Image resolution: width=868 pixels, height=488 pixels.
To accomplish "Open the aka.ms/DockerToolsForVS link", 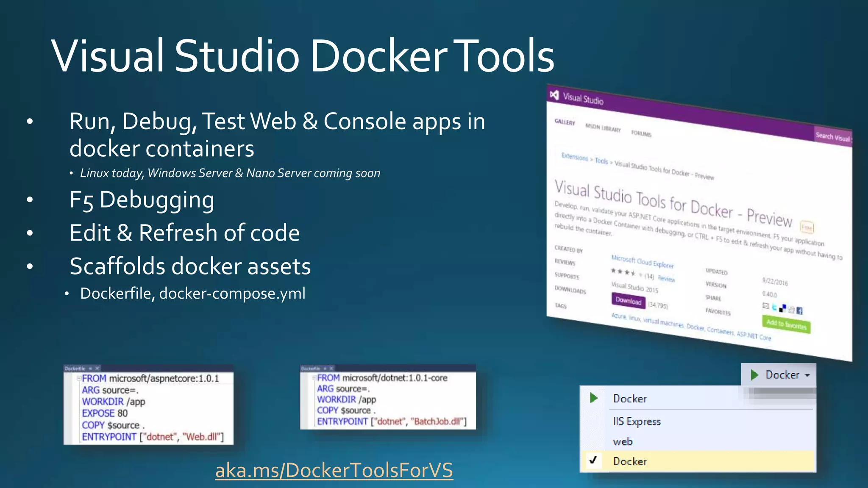I will click(x=334, y=470).
